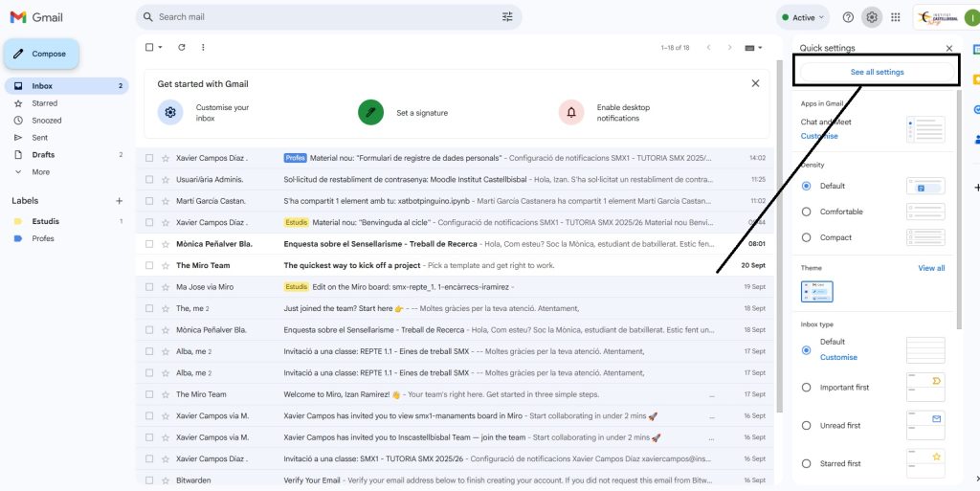The width and height of the screenshot is (980, 491).
Task: Go to the Inbox folder
Action: (66, 86)
